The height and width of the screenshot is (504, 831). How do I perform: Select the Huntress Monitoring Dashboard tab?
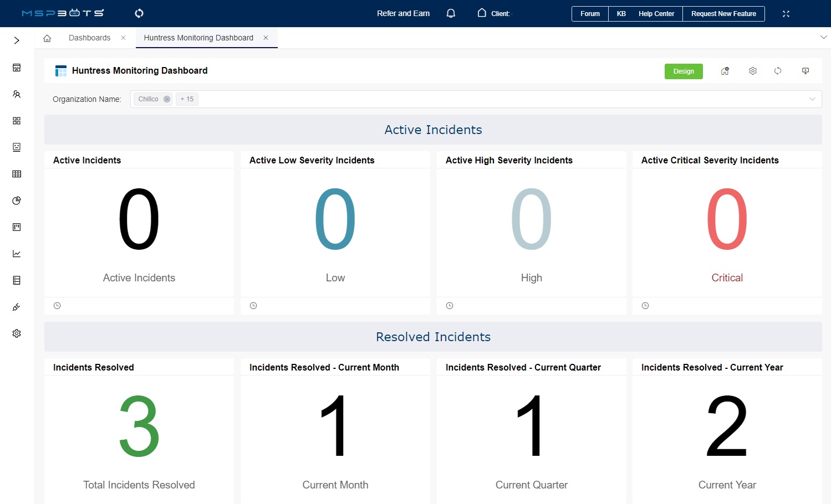click(x=198, y=38)
